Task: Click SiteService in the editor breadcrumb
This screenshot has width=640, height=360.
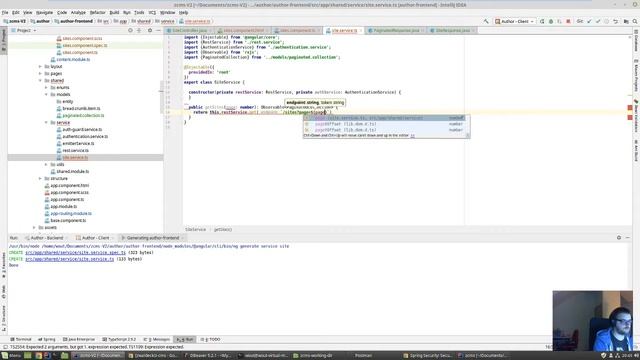Action: pyautogui.click(x=196, y=229)
